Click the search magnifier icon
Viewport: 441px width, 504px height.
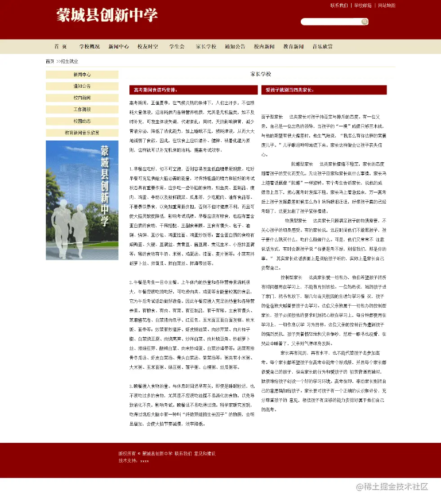[x=364, y=22]
